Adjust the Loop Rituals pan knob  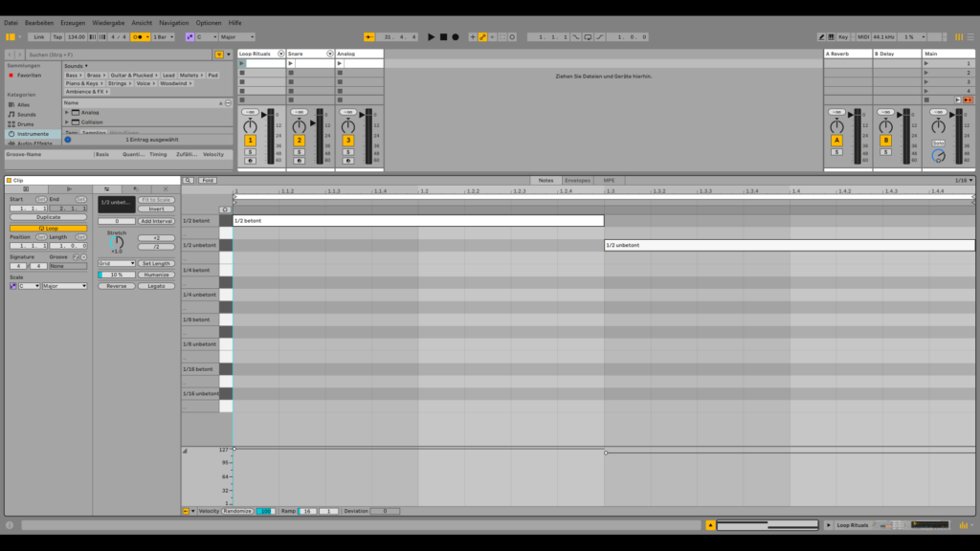(250, 125)
